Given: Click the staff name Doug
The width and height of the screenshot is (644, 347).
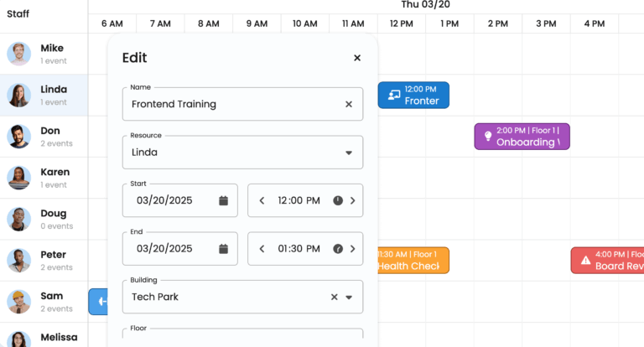Looking at the screenshot, I should tap(54, 214).
